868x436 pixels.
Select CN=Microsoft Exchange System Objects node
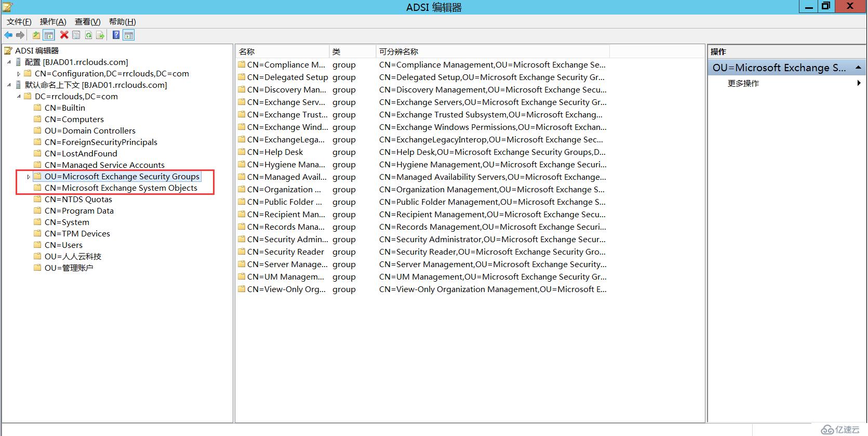click(121, 188)
